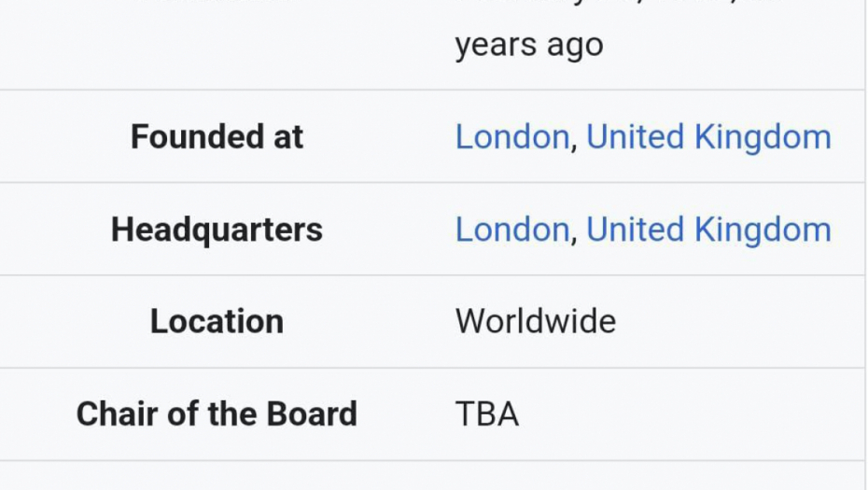
Task: Click the empty row below Chair of the Board
Action: 431,476
